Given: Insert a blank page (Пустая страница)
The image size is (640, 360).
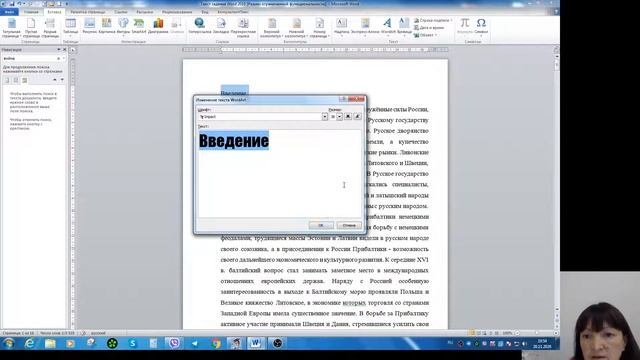Looking at the screenshot, I should point(31,28).
